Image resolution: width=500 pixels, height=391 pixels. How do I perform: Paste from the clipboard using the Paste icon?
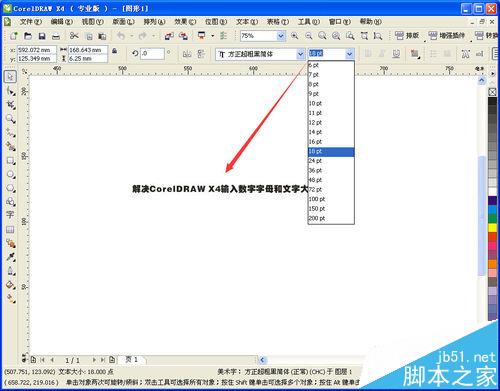[102, 36]
